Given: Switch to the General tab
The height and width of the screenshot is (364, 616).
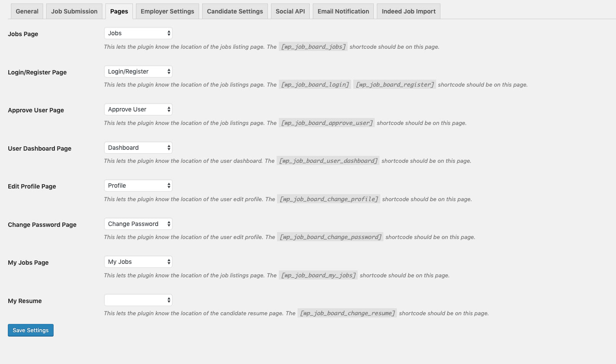Looking at the screenshot, I should click(x=27, y=11).
